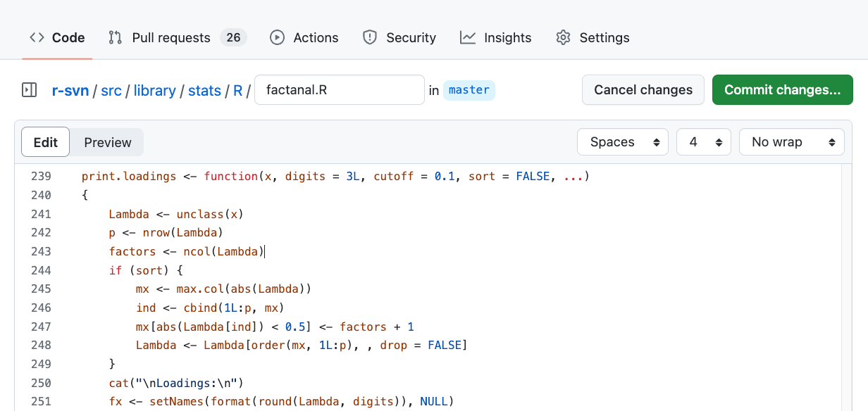Navigate to the library directory link
The image size is (868, 411).
(x=154, y=90)
